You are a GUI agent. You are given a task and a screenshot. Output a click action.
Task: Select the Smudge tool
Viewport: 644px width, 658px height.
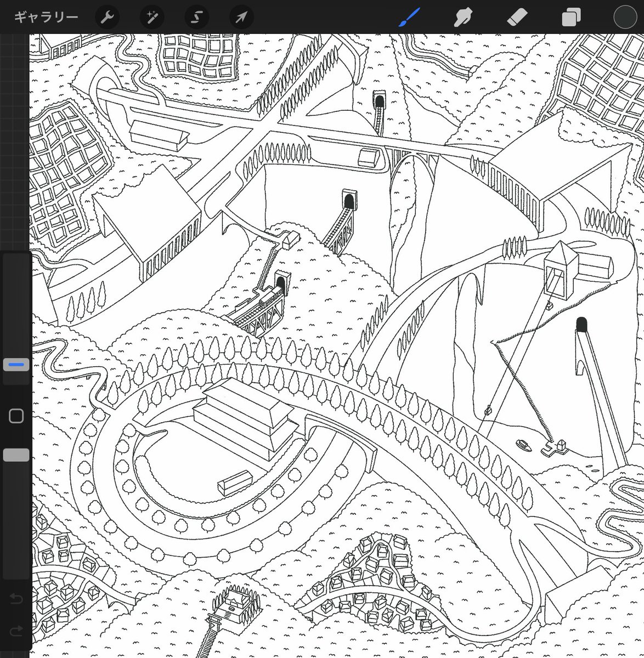point(464,17)
